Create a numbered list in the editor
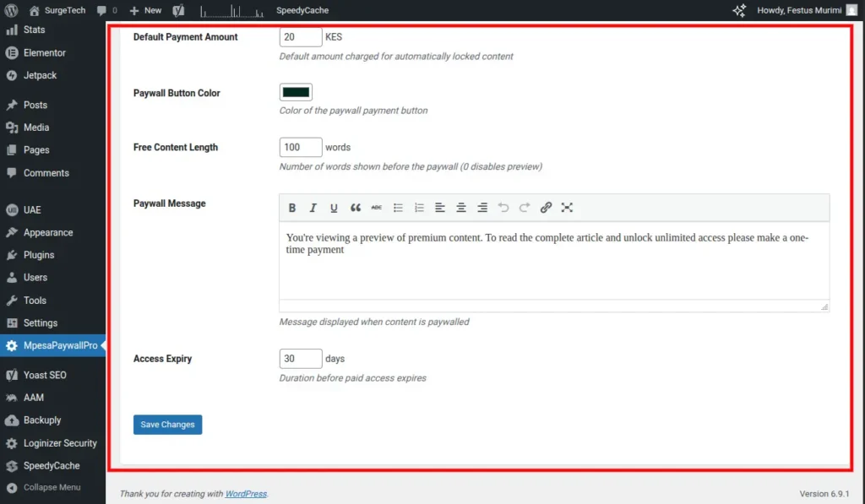The height and width of the screenshot is (504, 865). [x=420, y=208]
